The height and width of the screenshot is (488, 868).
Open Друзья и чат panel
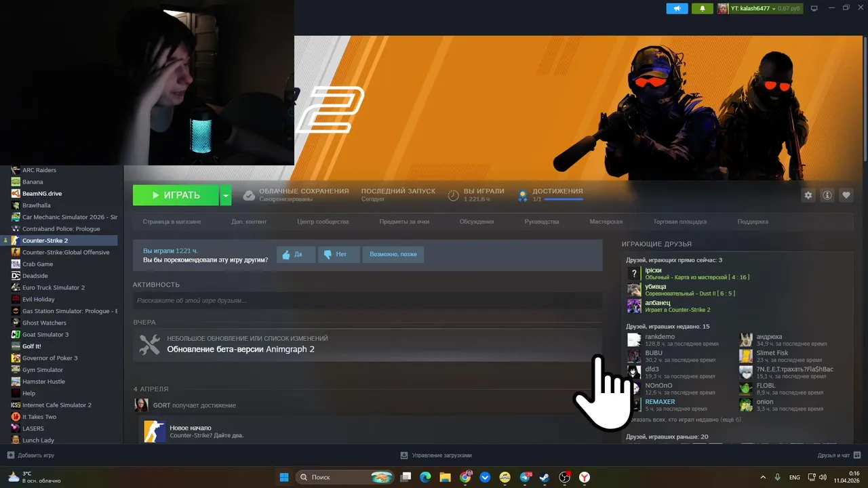pos(840,455)
